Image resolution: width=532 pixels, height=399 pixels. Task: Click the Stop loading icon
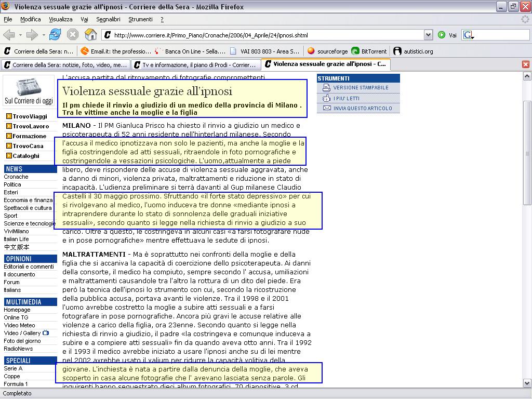73,35
